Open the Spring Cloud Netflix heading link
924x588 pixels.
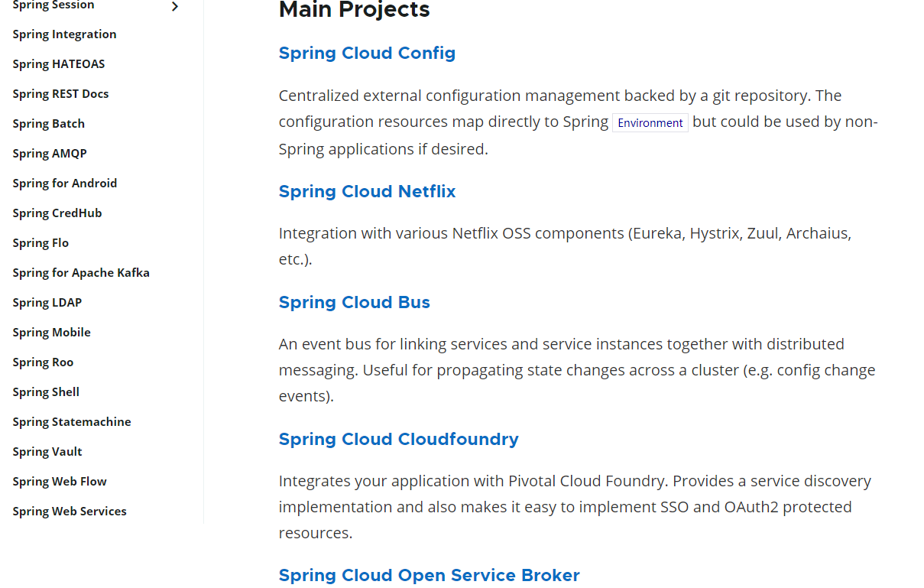(x=367, y=192)
